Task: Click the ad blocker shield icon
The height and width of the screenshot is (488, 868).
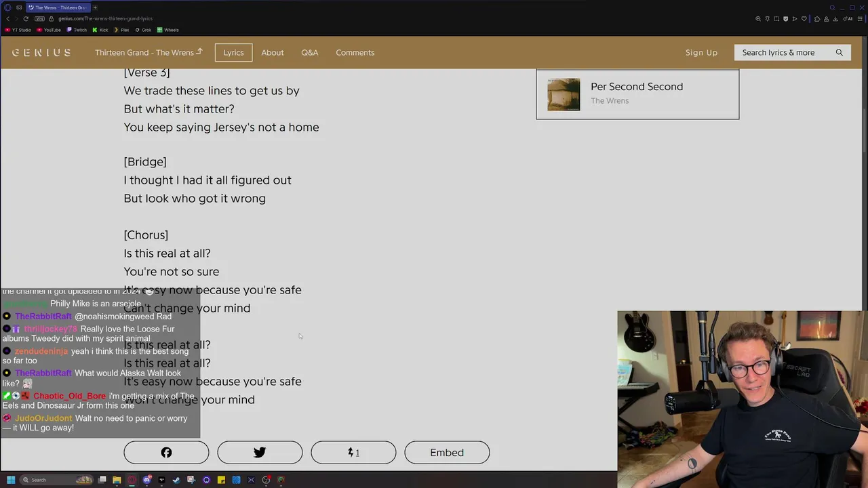Action: 786,18
